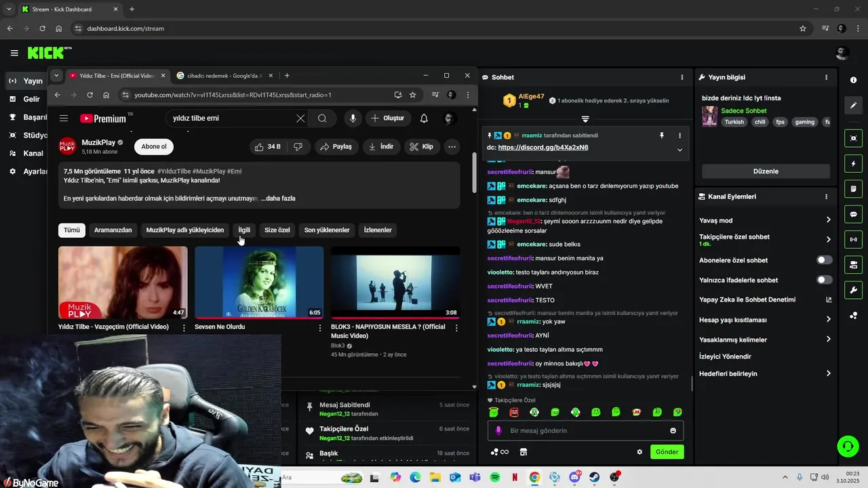
Task: Open Spotify from the taskbar
Action: coord(494,477)
